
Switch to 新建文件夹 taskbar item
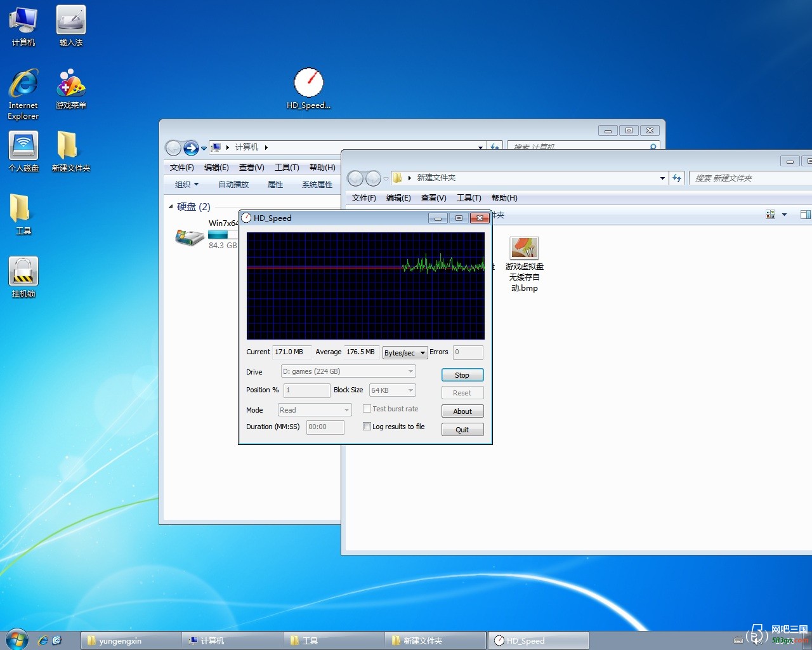pos(436,640)
